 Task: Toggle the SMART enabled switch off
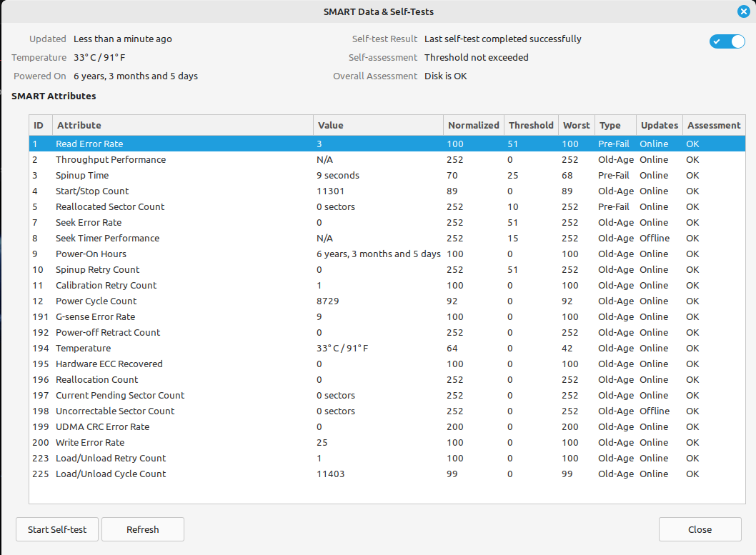pos(727,41)
